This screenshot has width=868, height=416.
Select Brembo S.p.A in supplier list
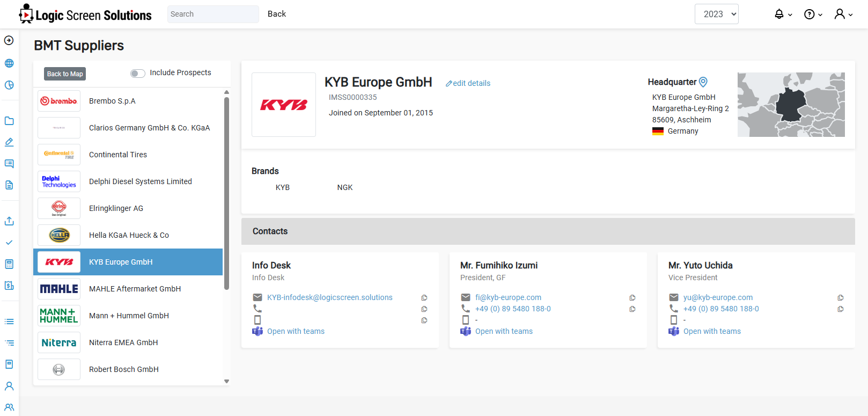click(128, 101)
